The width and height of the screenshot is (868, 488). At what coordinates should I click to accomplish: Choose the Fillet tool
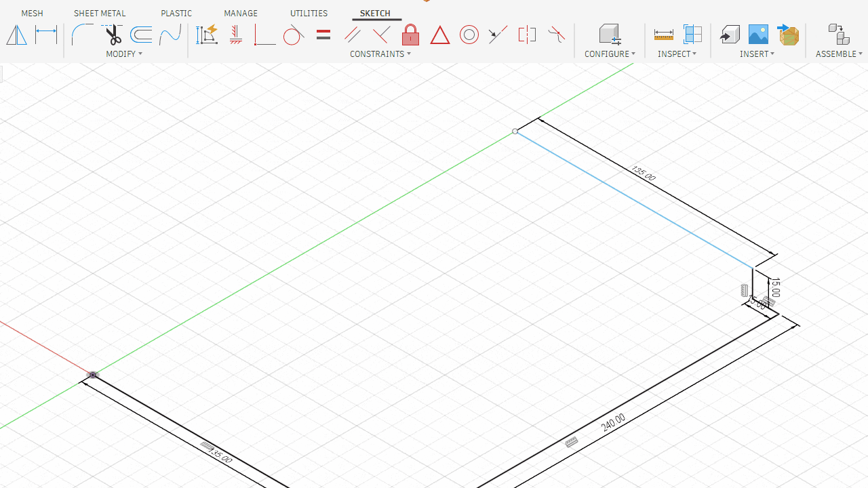coord(83,35)
